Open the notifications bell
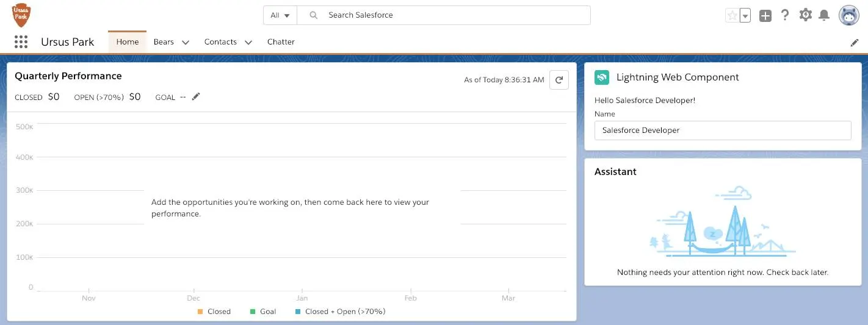Image resolution: width=868 pixels, height=325 pixels. click(824, 15)
